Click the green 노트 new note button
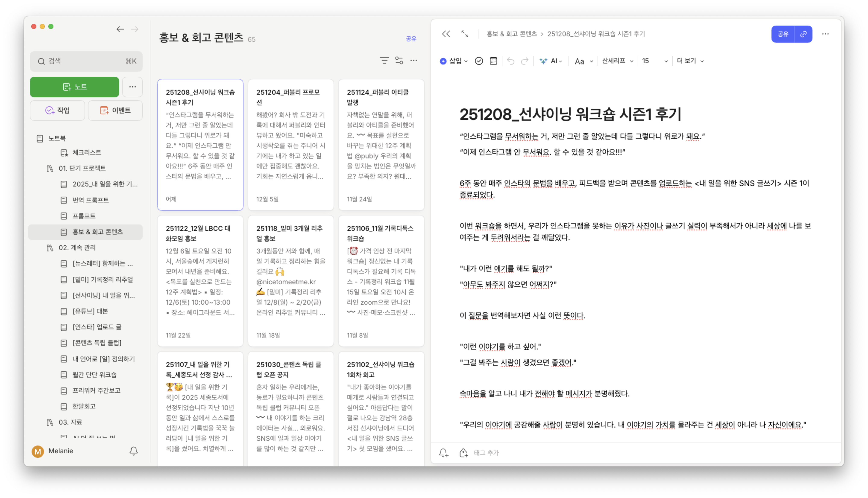This screenshot has width=868, height=498. tap(75, 87)
